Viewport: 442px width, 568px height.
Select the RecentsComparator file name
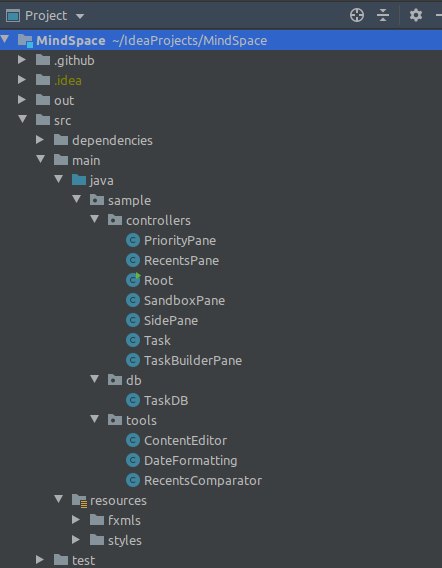point(203,481)
